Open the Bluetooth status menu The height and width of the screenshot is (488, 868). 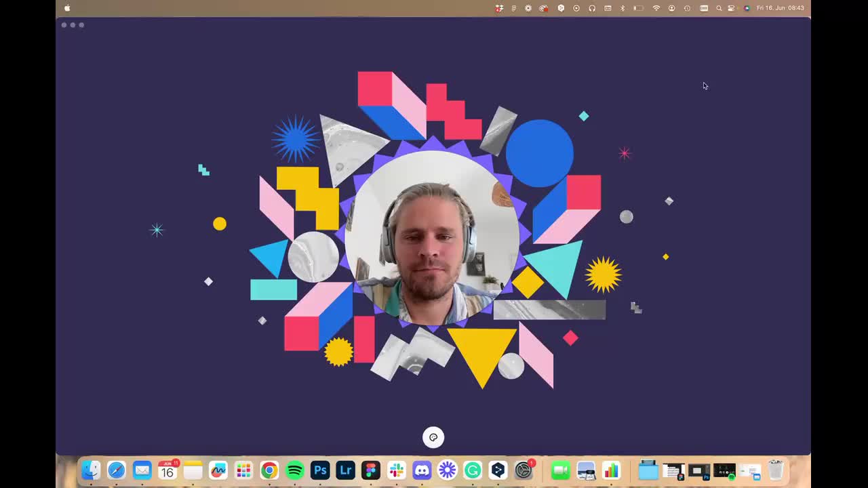(x=623, y=8)
